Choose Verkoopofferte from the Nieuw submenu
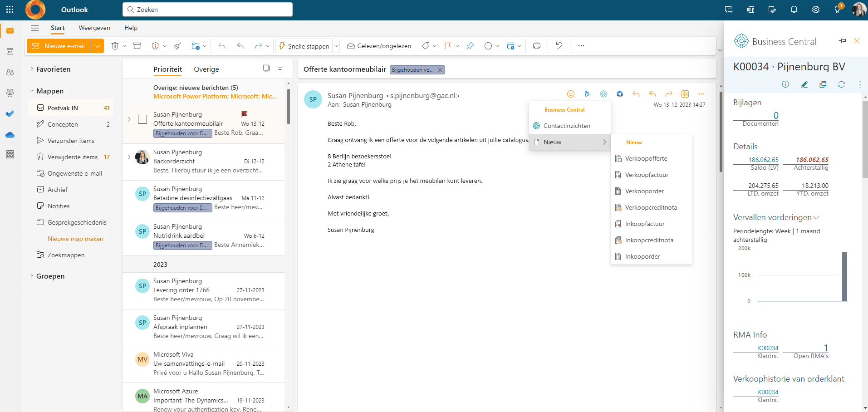Viewport: 868px width, 412px height. coord(646,158)
